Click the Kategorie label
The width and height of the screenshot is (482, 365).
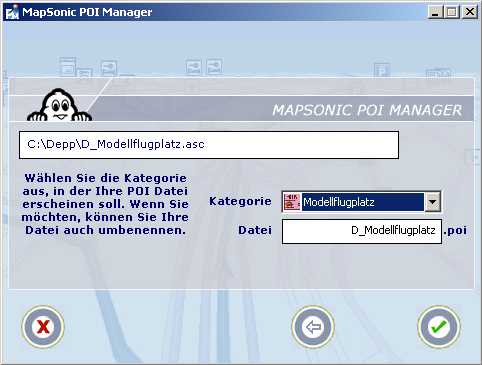pos(240,201)
